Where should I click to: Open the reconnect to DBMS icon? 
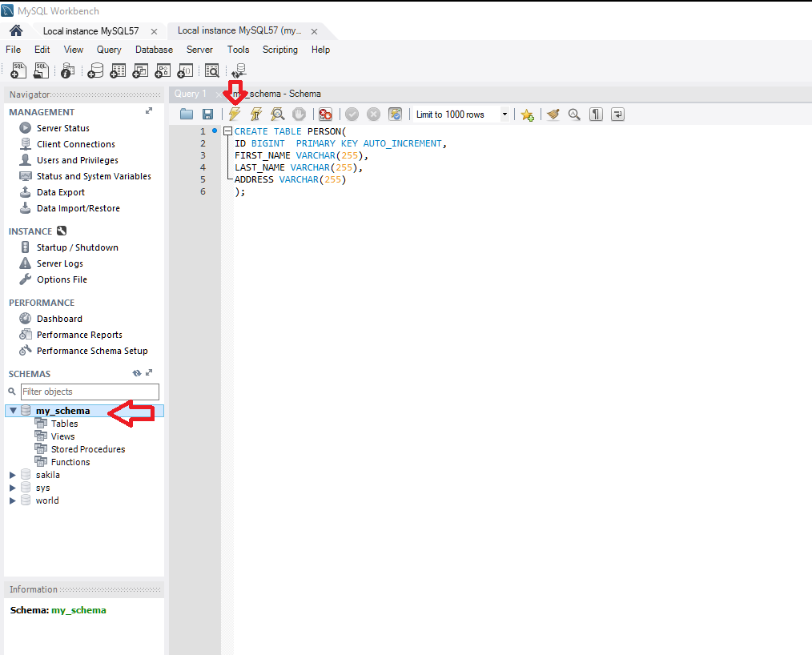point(239,71)
